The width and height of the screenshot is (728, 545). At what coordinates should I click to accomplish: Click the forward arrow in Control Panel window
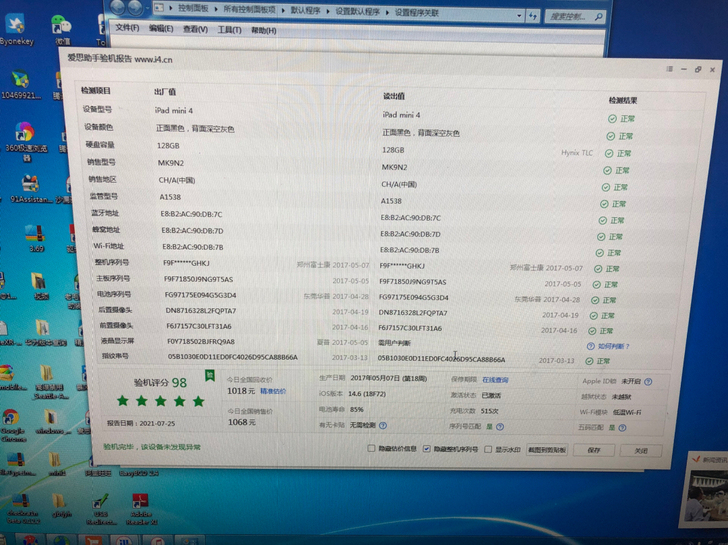click(x=135, y=7)
